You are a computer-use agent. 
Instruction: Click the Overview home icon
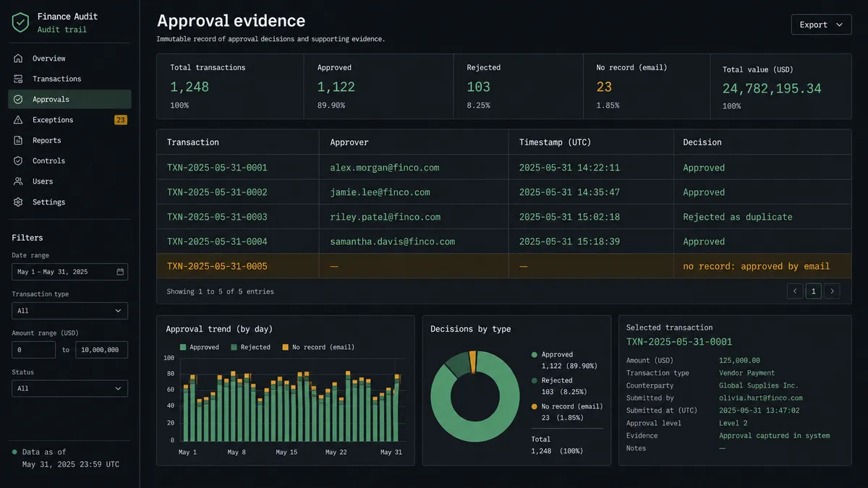tap(18, 59)
